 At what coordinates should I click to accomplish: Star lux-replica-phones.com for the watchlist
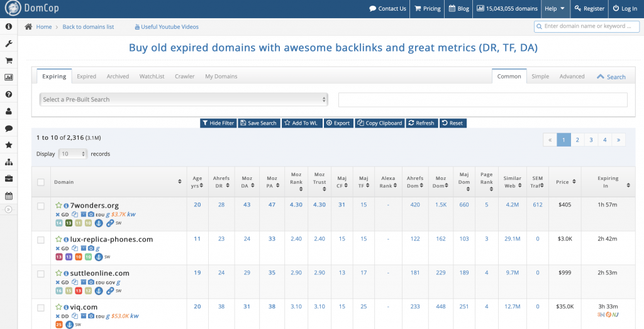tap(58, 239)
